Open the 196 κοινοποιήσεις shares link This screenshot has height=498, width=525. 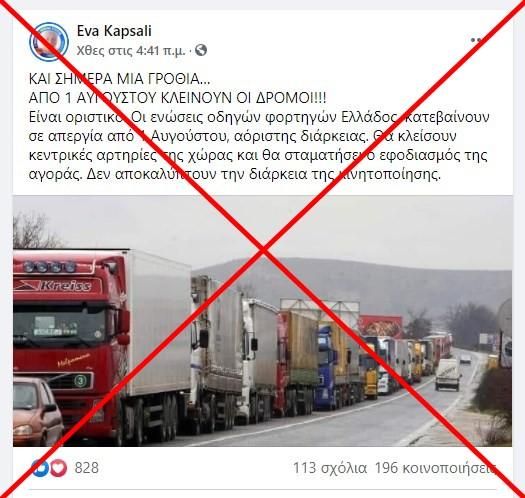(x=435, y=468)
